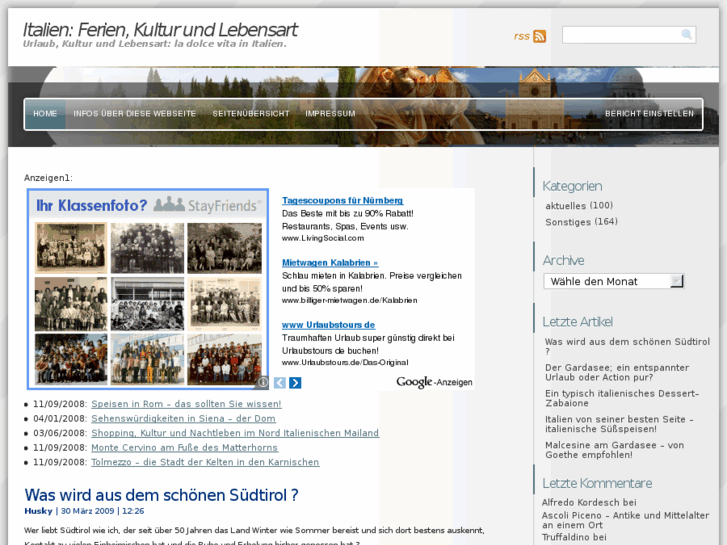Click the www.billiger-mietwagen.de/Kalabrien URL
The height and width of the screenshot is (545, 727).
pyautogui.click(x=350, y=301)
